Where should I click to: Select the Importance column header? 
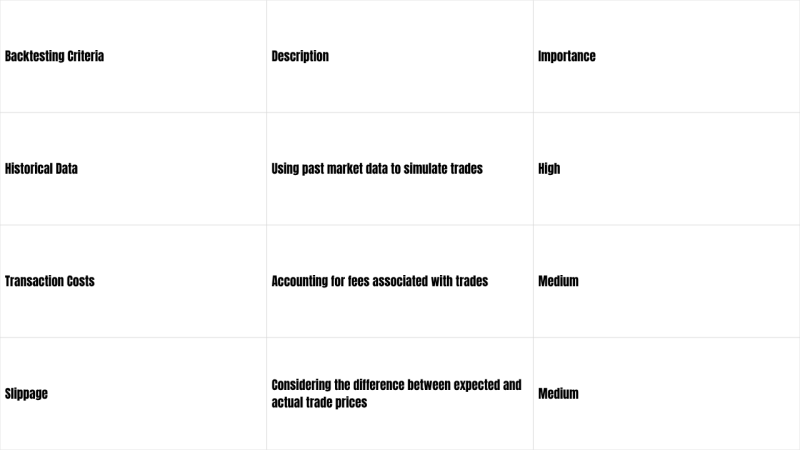point(566,57)
